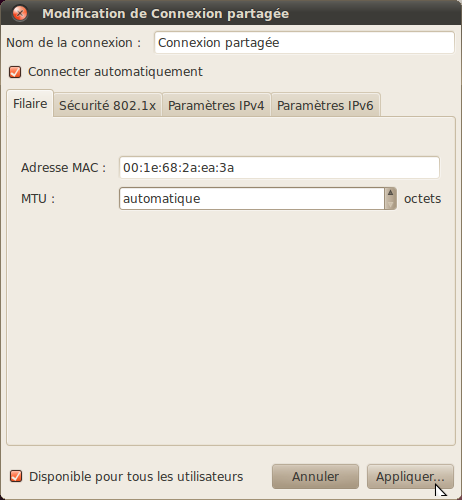Viewport: 462px width, 500px height.
Task: Click inside the Adresse MAC field
Action: (279, 167)
